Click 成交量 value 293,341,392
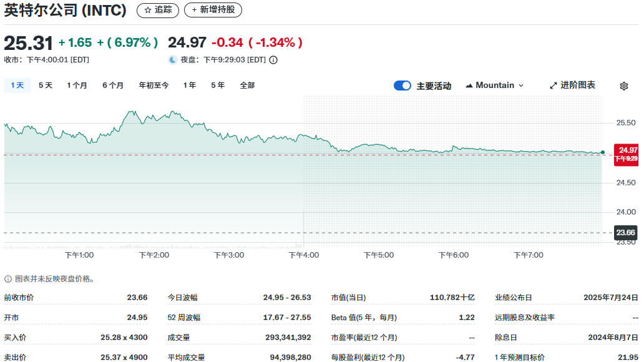The height and width of the screenshot is (362, 644). click(x=288, y=337)
